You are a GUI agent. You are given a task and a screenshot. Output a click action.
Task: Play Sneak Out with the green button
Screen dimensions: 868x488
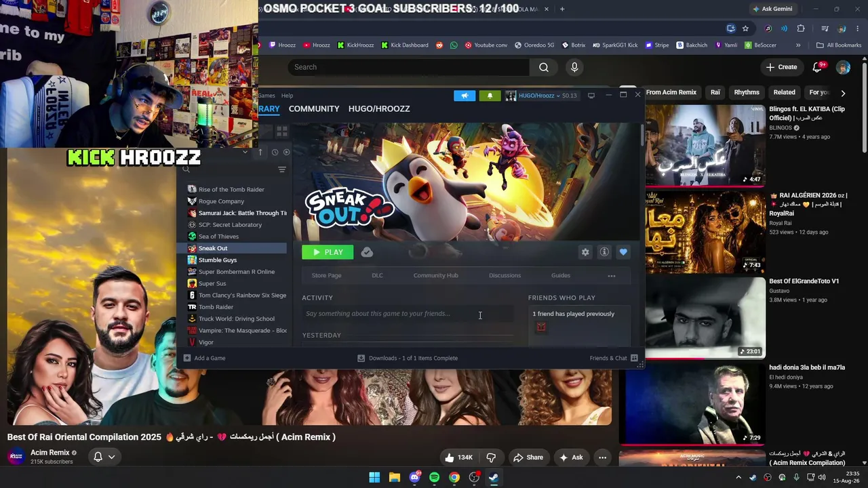(x=328, y=252)
